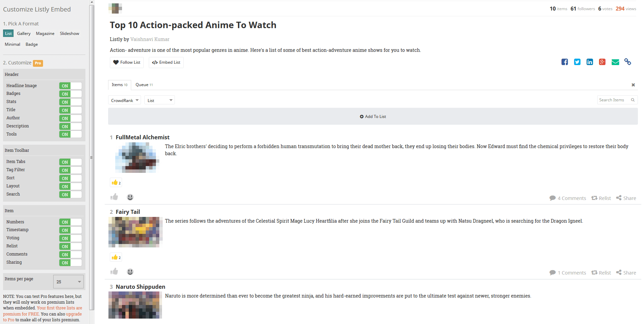The image size is (644, 324).
Task: Expand the List layout dropdown
Action: [159, 100]
